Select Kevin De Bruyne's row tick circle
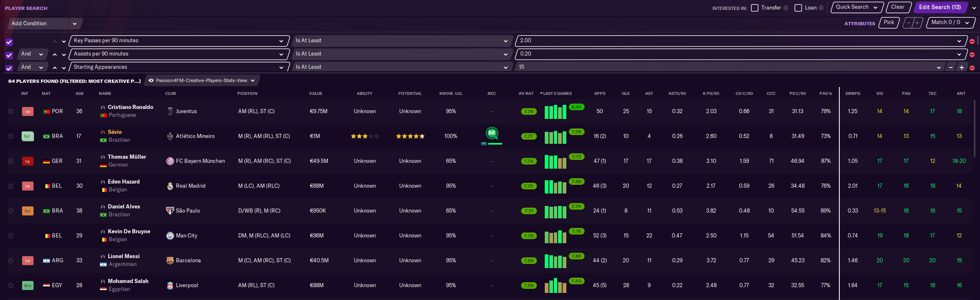The image size is (980, 300). (11, 236)
